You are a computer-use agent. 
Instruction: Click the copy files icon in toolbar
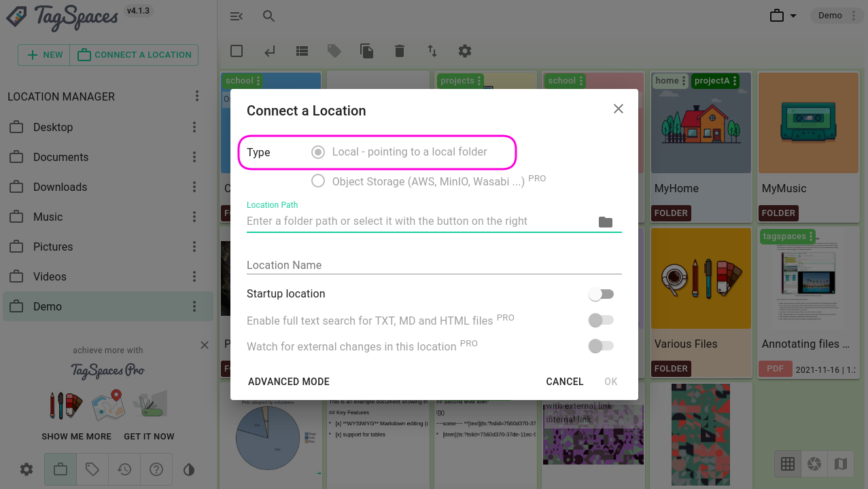click(367, 51)
